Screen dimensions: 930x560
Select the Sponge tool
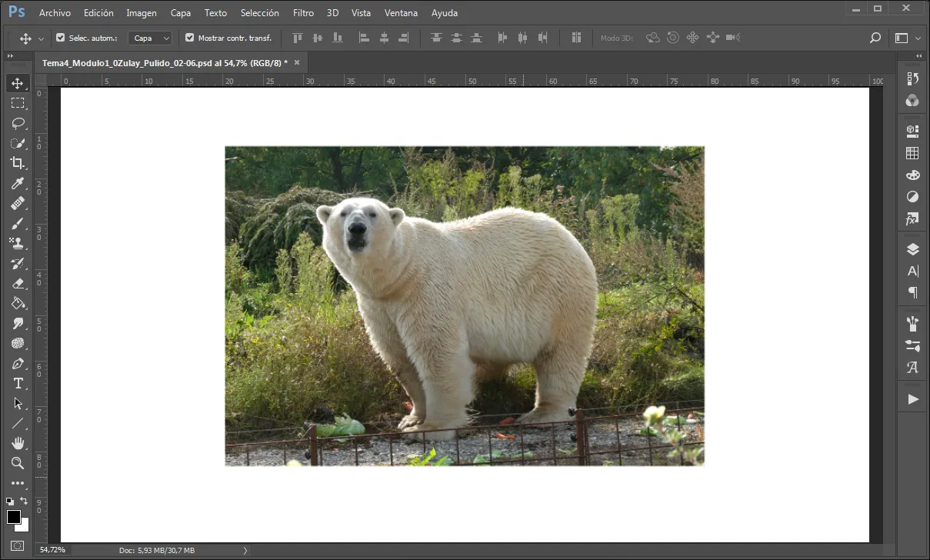18,343
